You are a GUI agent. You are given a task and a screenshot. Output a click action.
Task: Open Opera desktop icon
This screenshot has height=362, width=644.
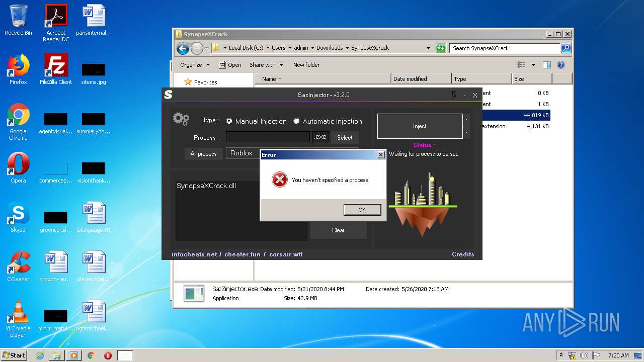pos(18,168)
